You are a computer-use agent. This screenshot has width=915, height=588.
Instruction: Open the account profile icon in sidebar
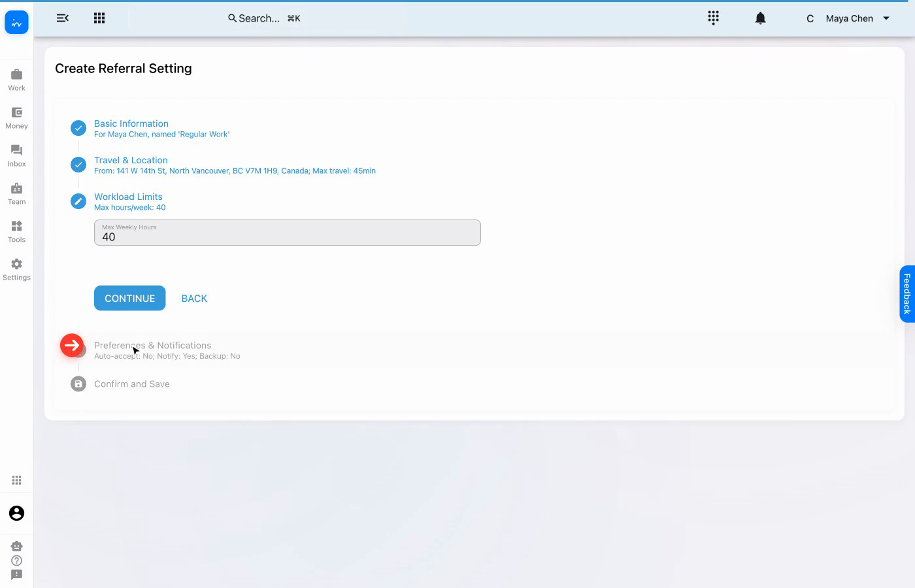point(16,513)
